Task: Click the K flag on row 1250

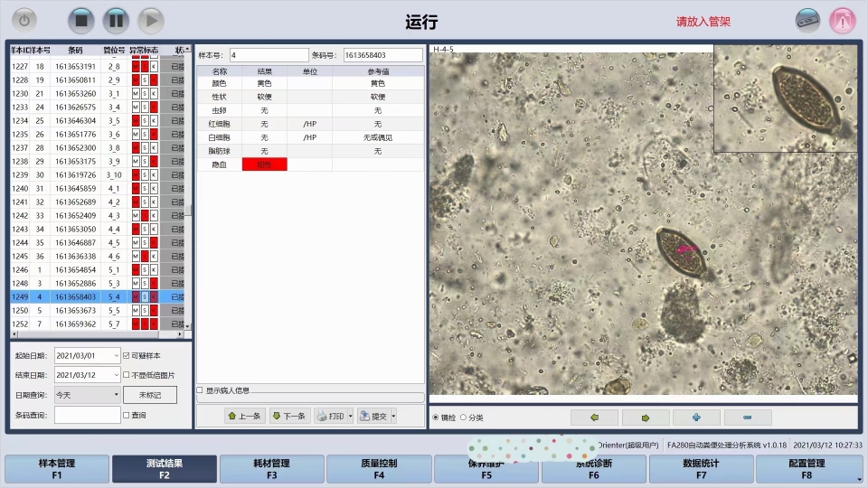Action: pyautogui.click(x=154, y=310)
